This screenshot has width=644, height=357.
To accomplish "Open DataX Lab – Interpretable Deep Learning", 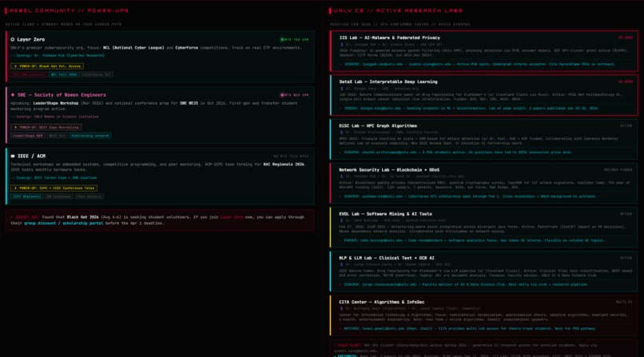I will click(x=388, y=81).
